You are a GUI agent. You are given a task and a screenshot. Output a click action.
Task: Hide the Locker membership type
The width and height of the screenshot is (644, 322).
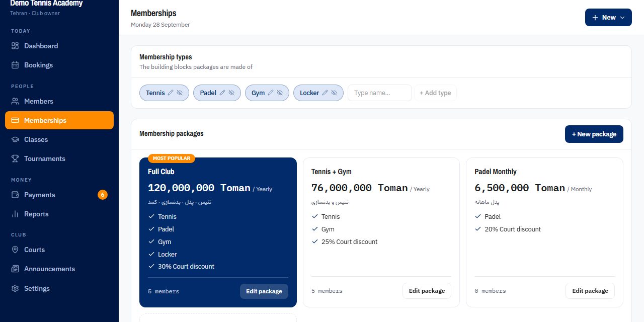334,93
